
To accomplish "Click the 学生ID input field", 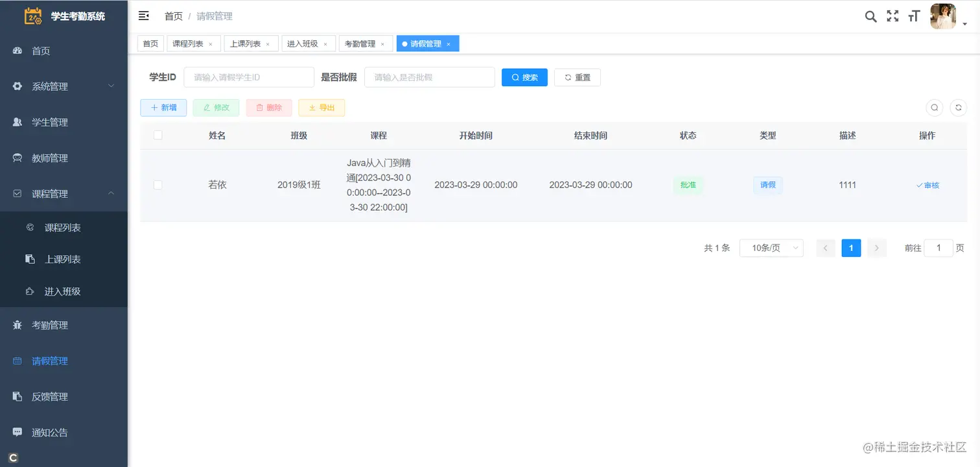I will click(248, 77).
